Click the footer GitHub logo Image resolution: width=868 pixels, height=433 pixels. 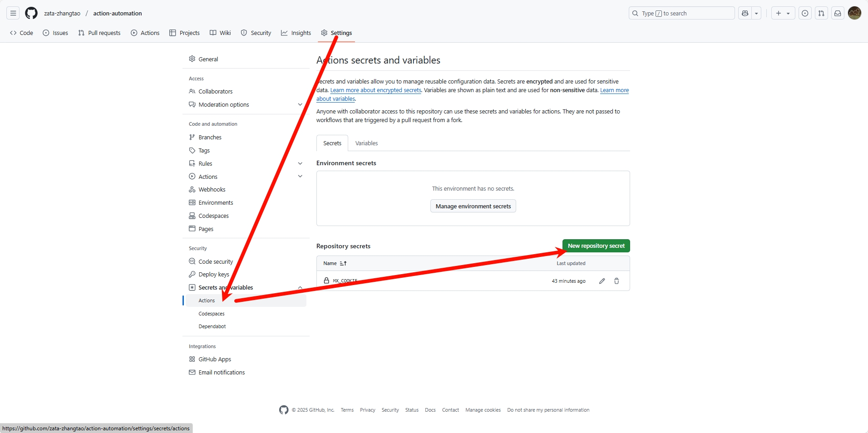click(284, 410)
